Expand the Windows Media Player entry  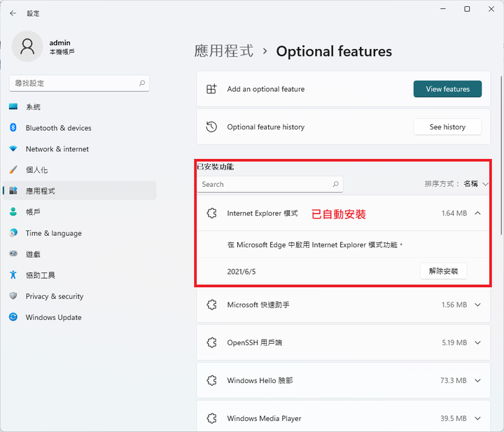[477, 419]
